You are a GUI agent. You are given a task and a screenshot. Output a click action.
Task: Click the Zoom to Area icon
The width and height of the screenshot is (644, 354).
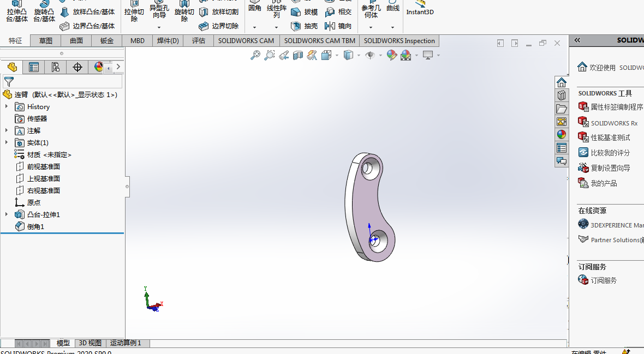tap(270, 55)
